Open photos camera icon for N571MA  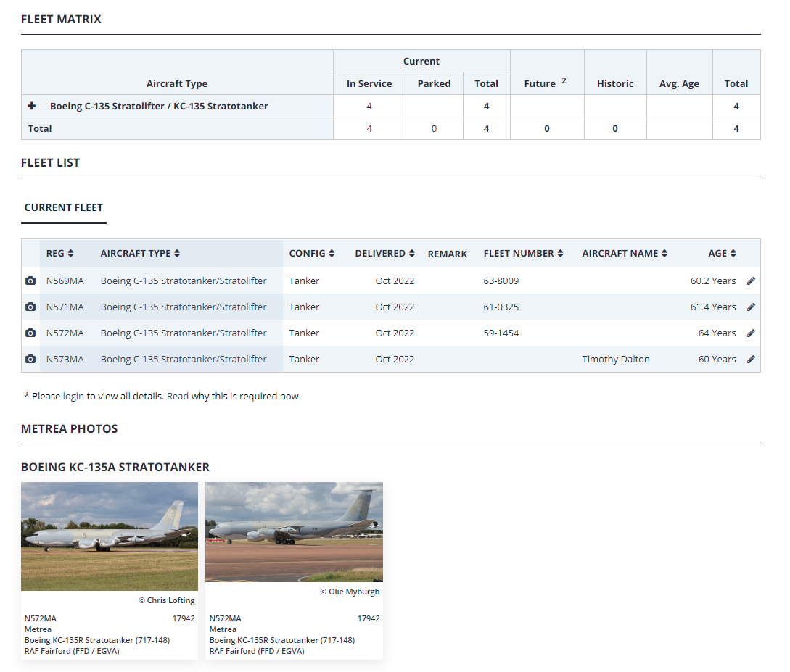click(30, 307)
